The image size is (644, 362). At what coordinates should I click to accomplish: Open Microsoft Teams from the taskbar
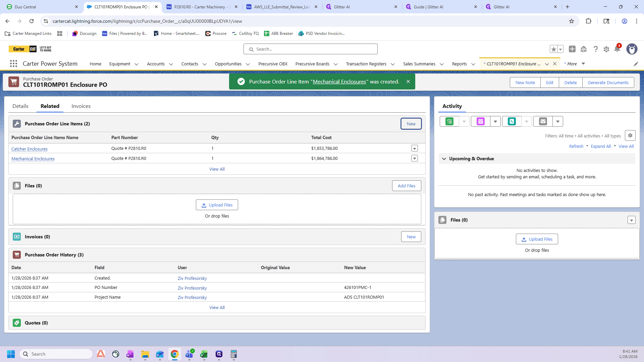[x=189, y=354]
